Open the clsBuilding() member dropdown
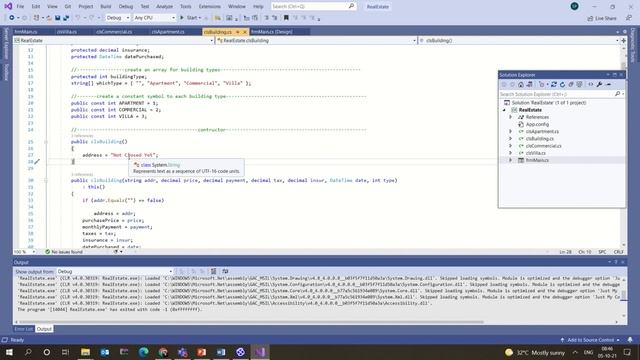 click(518, 40)
